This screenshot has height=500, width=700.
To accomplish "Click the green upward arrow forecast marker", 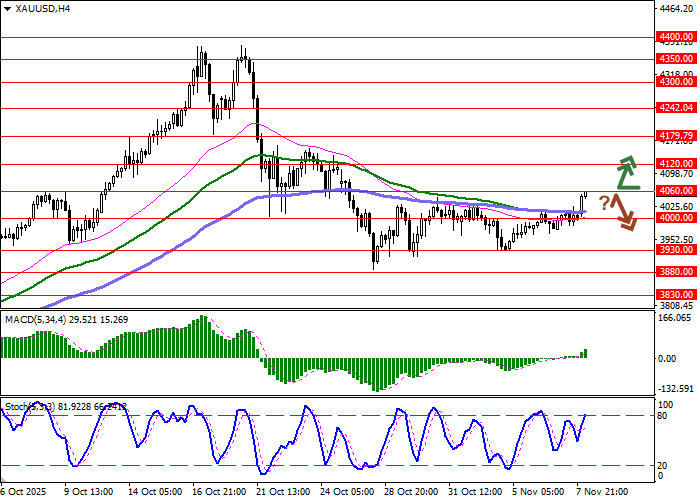I will (x=627, y=172).
